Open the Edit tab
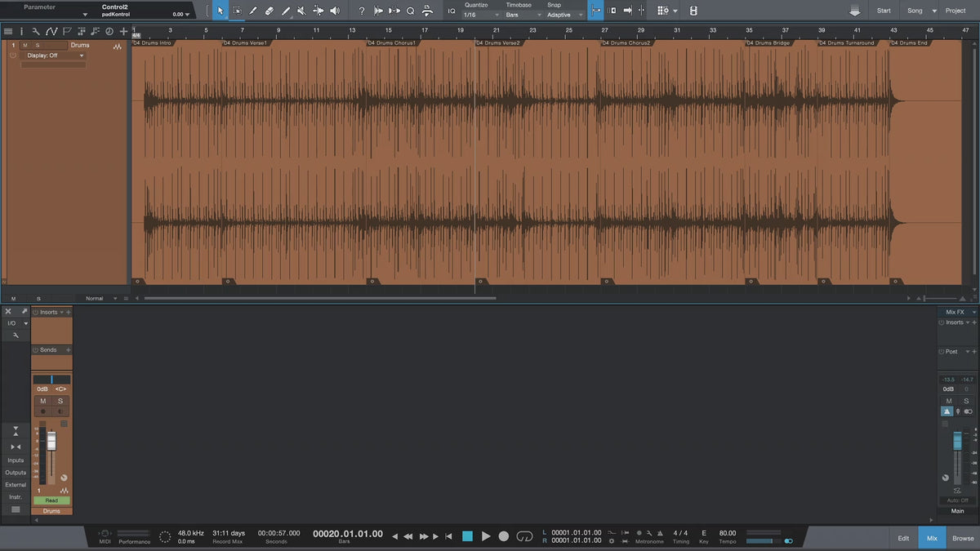 (x=903, y=538)
